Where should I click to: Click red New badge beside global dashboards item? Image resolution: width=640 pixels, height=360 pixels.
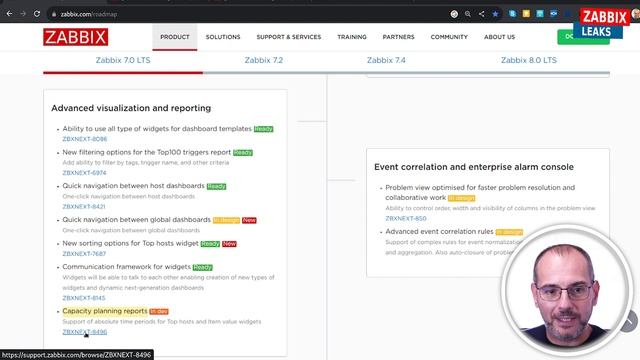click(x=249, y=220)
